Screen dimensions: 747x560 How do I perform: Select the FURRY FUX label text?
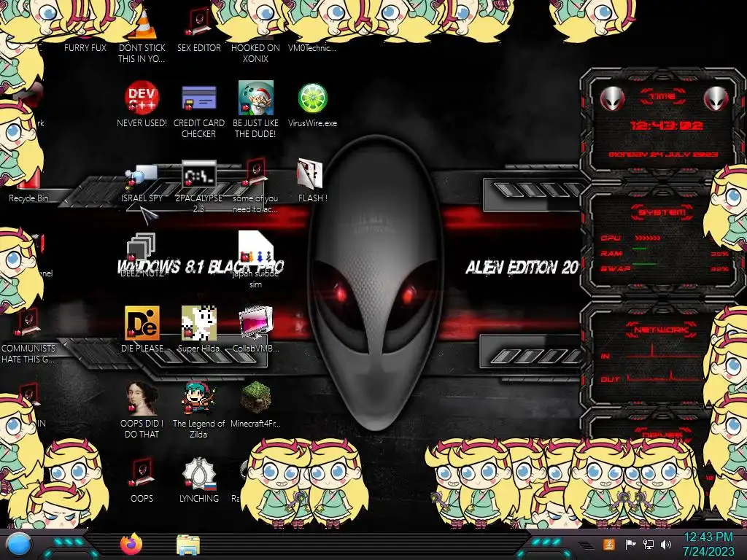coord(85,47)
